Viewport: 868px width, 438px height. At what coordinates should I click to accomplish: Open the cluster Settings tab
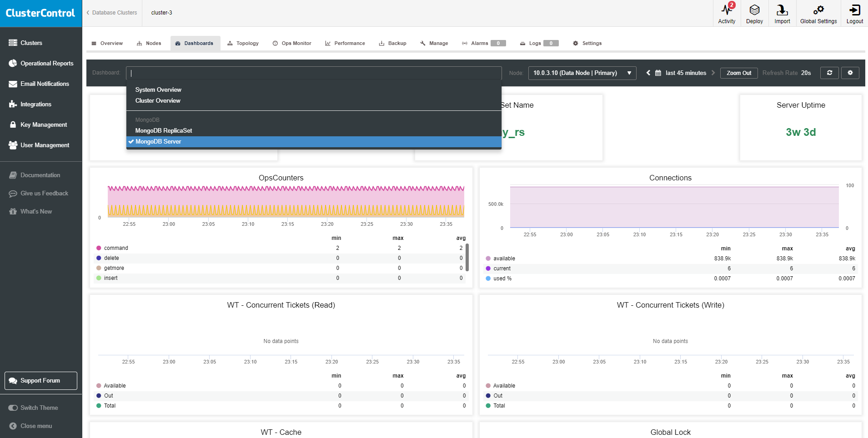[x=587, y=43]
